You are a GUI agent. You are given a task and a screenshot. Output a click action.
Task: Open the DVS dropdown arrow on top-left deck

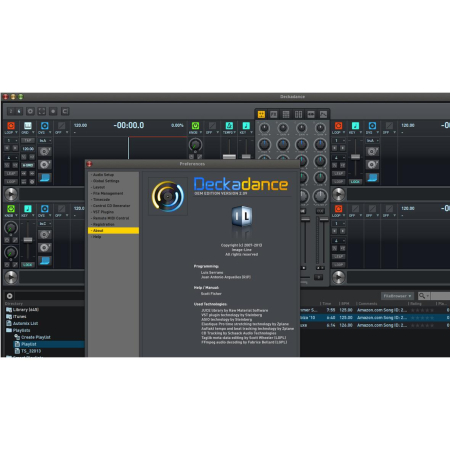tap(50, 133)
